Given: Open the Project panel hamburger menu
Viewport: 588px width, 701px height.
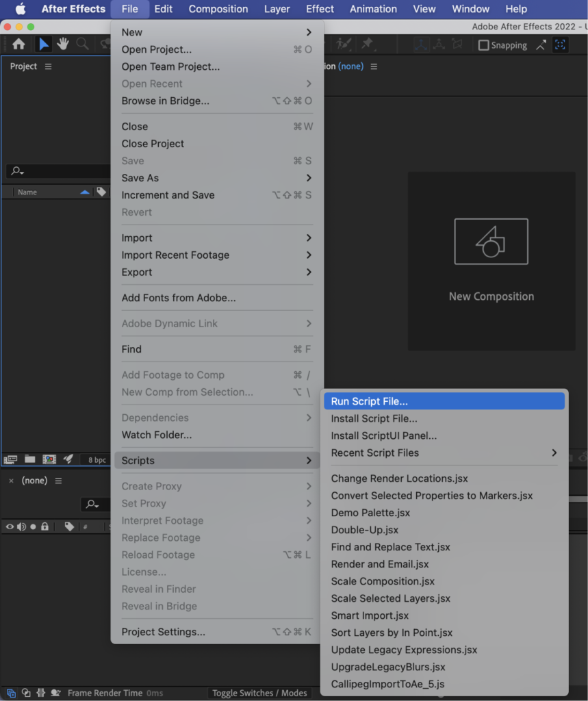Looking at the screenshot, I should point(49,66).
